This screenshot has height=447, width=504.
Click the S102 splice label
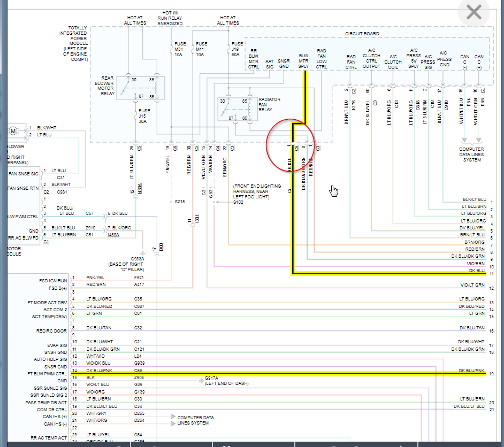coord(239,202)
